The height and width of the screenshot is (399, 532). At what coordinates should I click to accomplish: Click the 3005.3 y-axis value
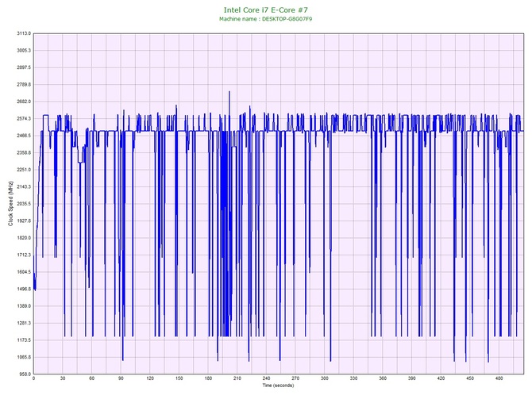tap(24, 51)
